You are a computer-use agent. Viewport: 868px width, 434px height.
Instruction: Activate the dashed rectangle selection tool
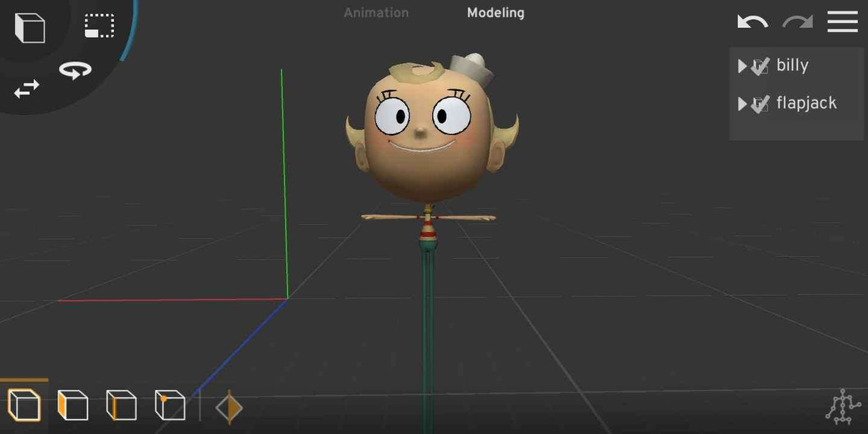pos(100,26)
